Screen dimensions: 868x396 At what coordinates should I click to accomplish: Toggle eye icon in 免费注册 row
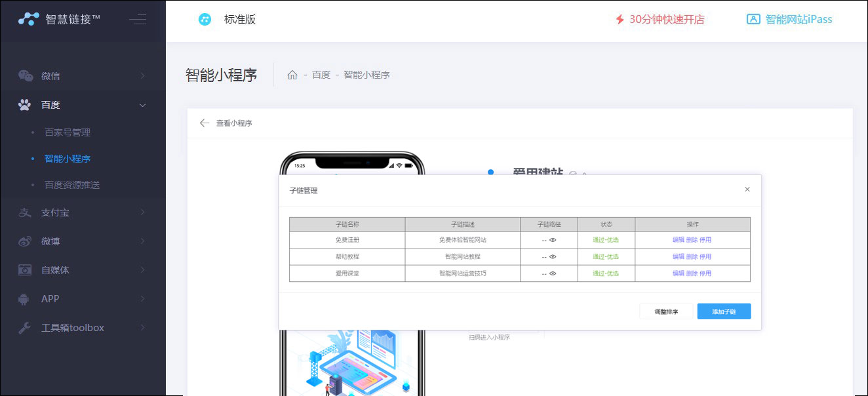[553, 240]
